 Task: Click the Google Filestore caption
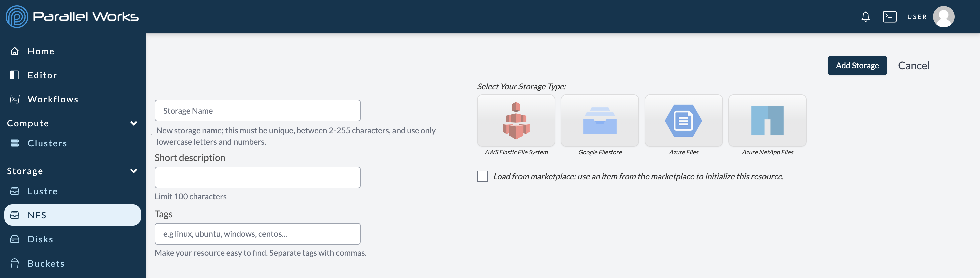(x=600, y=152)
